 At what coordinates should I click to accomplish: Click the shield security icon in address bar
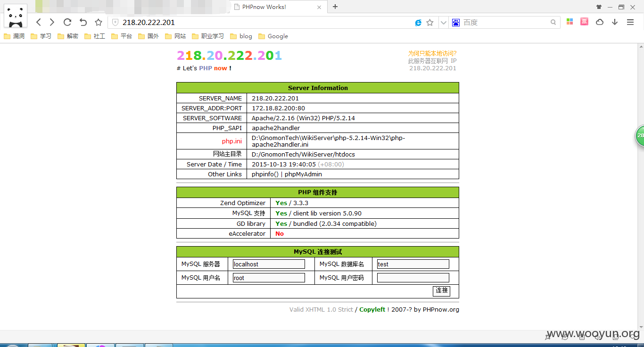pyautogui.click(x=115, y=22)
